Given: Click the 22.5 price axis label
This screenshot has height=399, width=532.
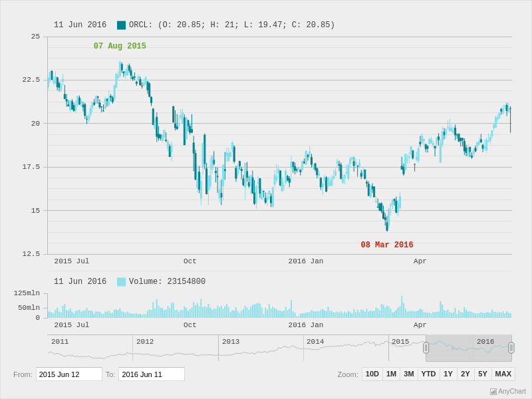Looking at the screenshot, I should pos(31,80).
